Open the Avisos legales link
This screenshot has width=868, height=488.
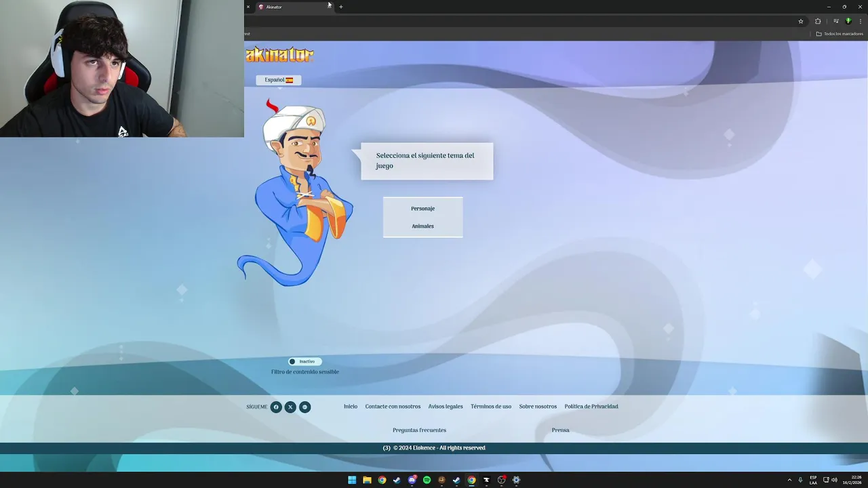[x=446, y=407]
